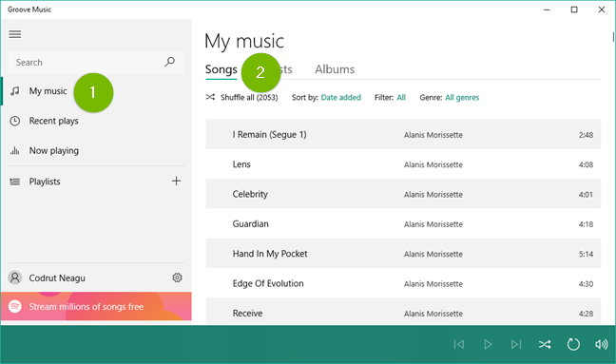Click the 2:48 duration of I Remain

click(x=586, y=135)
